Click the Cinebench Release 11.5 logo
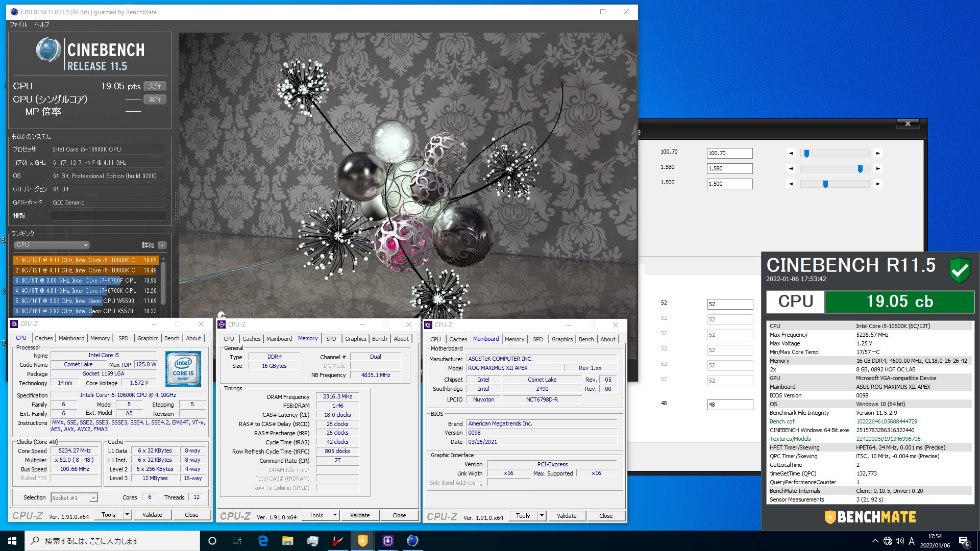This screenshot has width=980, height=551. point(90,55)
